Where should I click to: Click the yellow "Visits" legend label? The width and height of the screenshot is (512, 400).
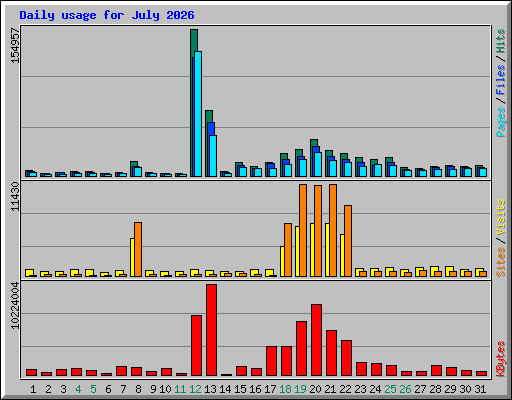tap(501, 217)
